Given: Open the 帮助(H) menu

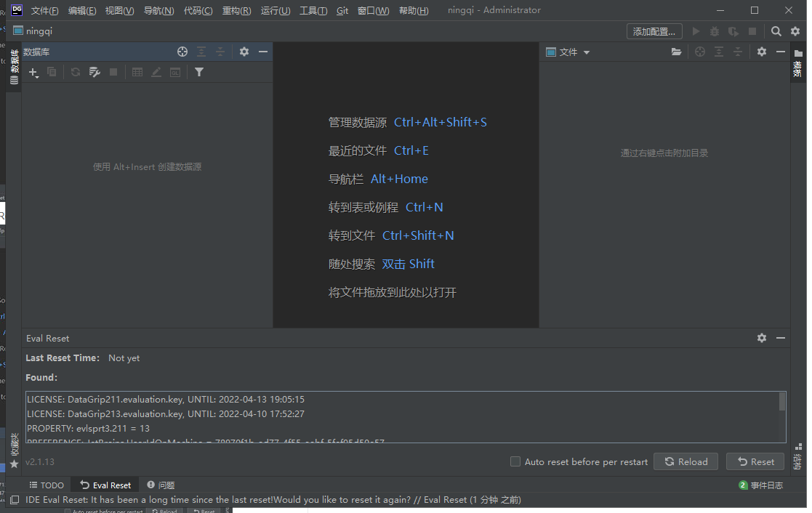Looking at the screenshot, I should point(414,10).
